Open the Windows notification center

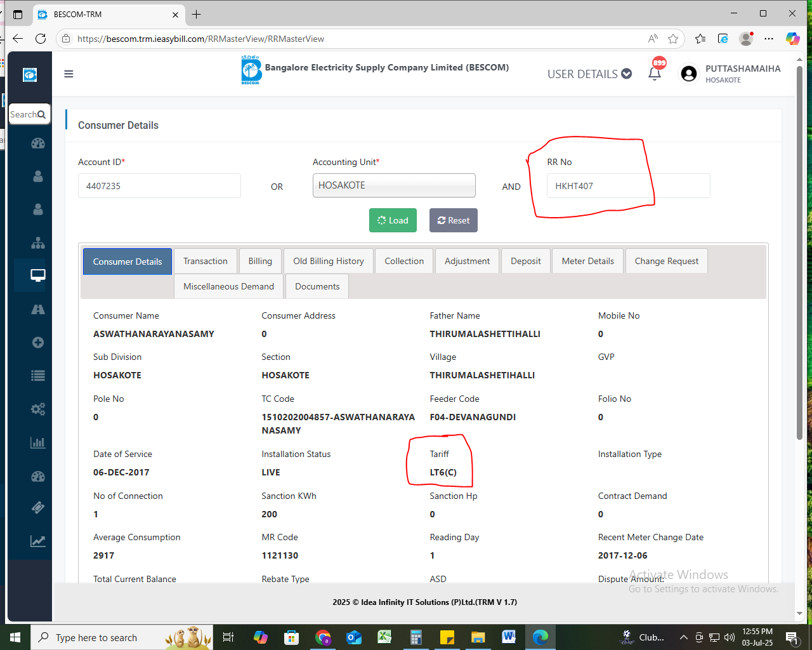pyautogui.click(x=792, y=637)
